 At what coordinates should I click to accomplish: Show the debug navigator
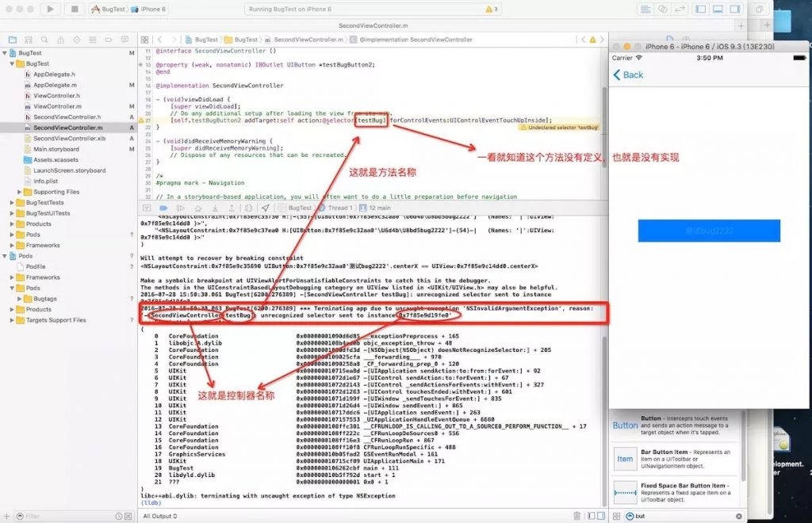pos(93,40)
